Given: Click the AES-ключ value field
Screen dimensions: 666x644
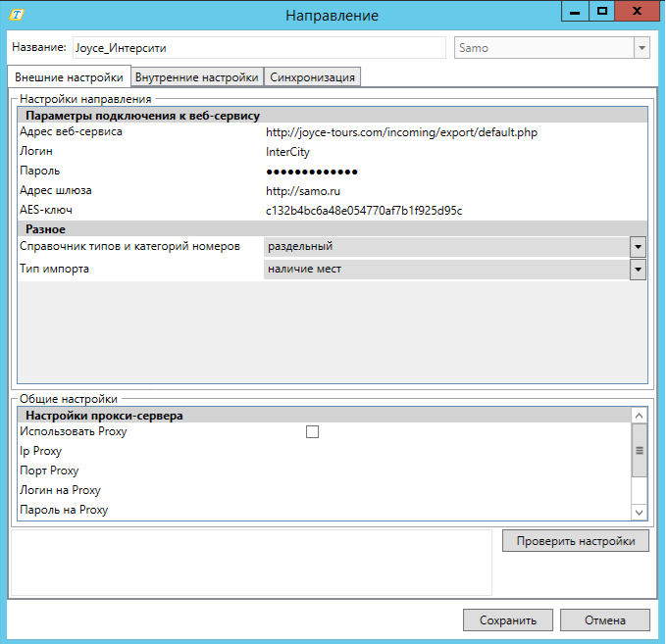Looking at the screenshot, I should tap(364, 211).
